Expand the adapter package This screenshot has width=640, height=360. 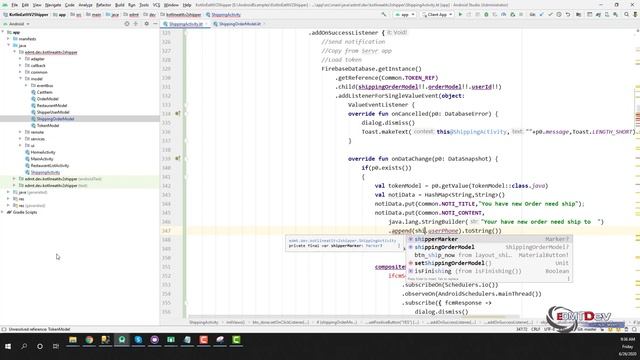coord(20,59)
